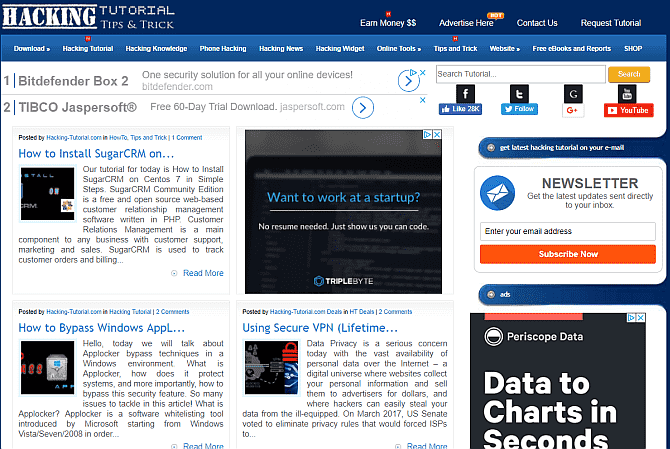Focus the newsletter email address field

567,231
